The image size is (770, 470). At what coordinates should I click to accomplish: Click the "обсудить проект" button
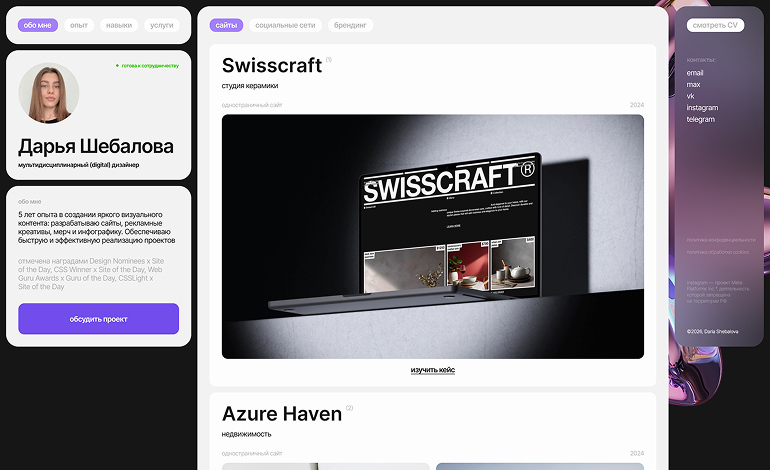(99, 319)
